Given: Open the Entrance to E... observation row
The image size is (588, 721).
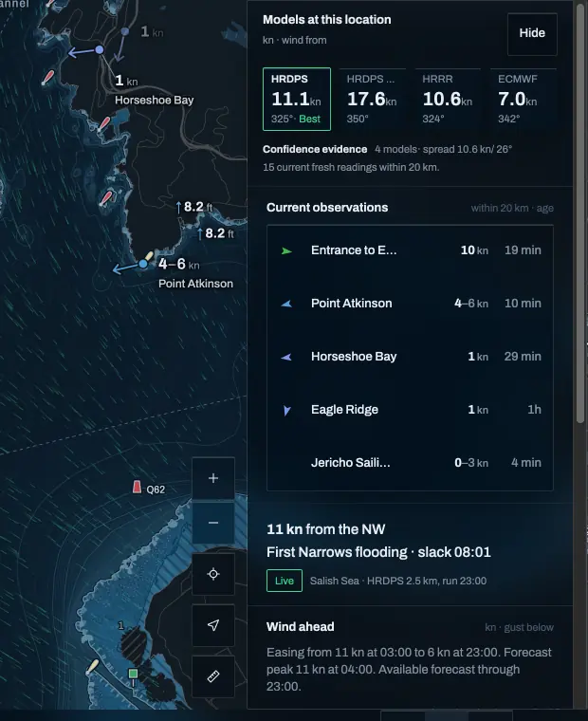Looking at the screenshot, I should [x=410, y=250].
